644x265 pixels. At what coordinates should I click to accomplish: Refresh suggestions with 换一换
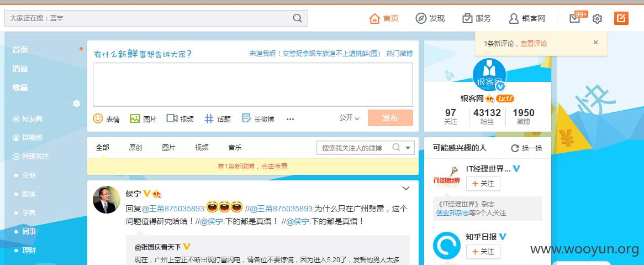point(526,148)
